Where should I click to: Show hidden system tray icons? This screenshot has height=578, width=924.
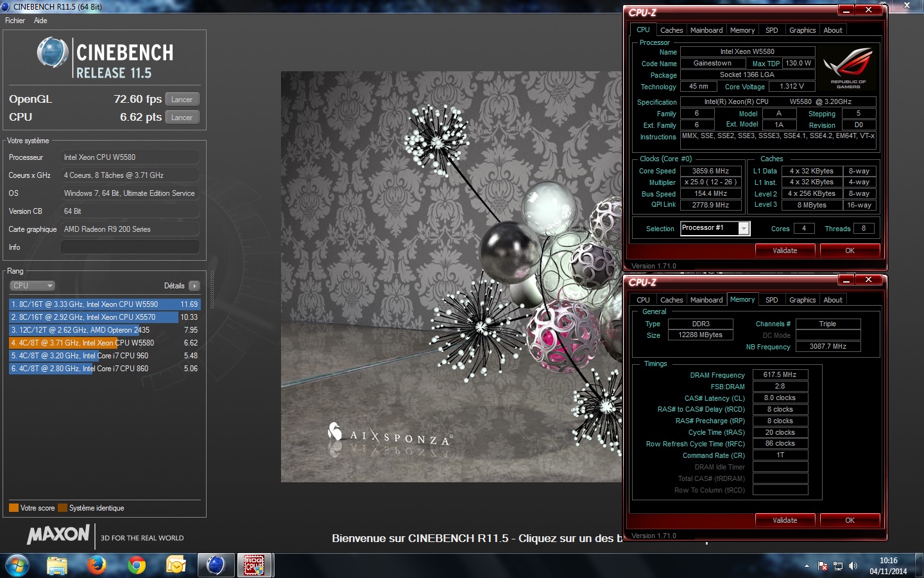[807, 566]
